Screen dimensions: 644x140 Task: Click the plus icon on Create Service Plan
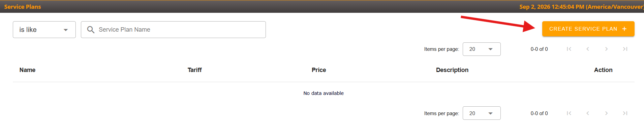pyautogui.click(x=624, y=29)
